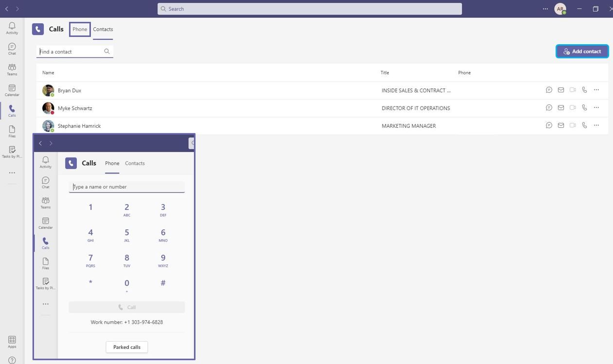This screenshot has width=613, height=364.
Task: Click search magnifier in Find a contact
Action: click(x=107, y=51)
